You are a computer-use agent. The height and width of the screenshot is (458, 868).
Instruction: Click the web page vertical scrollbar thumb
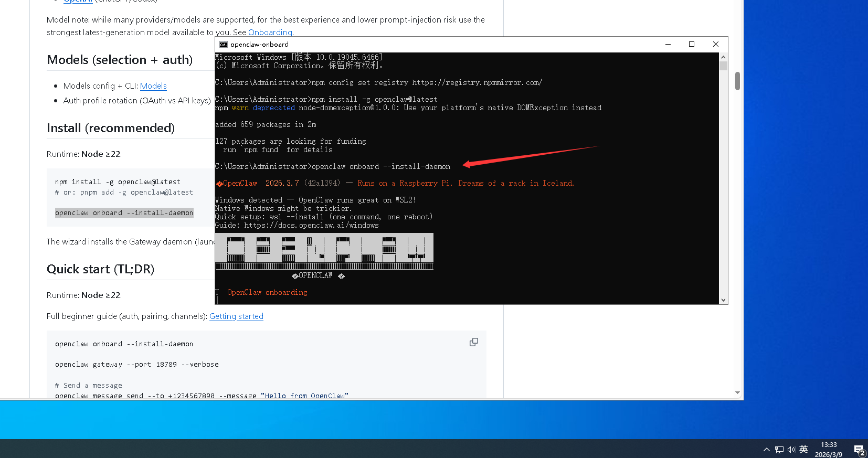click(x=737, y=81)
